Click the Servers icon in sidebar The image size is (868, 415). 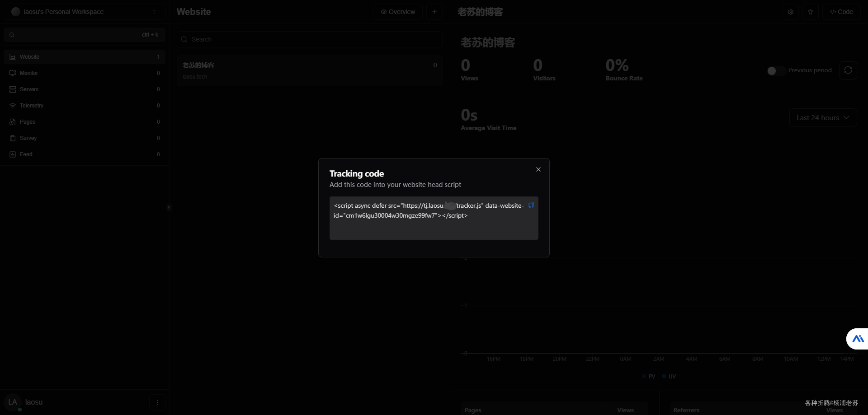pos(13,89)
